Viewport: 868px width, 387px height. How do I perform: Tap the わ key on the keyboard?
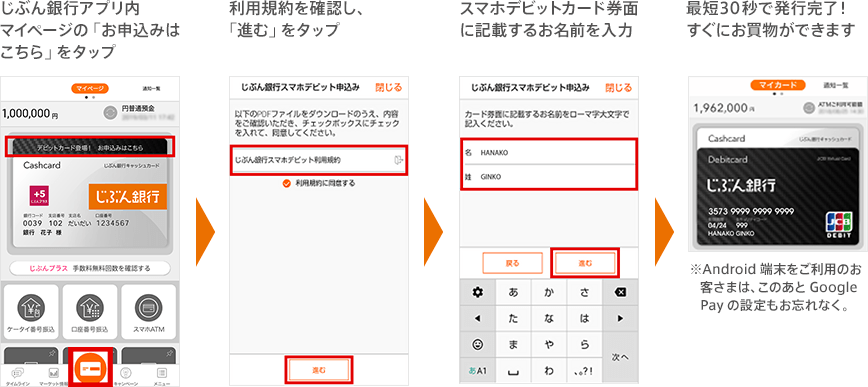[x=549, y=370]
